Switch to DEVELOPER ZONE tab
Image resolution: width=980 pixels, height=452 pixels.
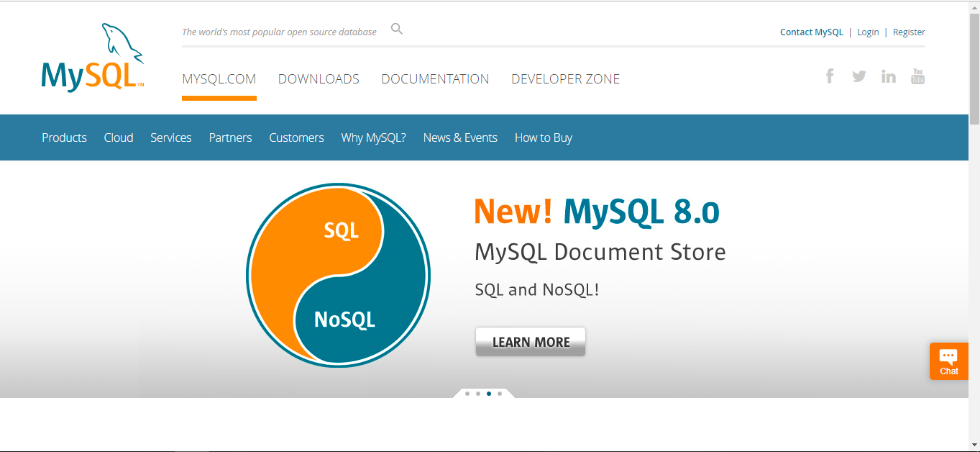click(565, 79)
